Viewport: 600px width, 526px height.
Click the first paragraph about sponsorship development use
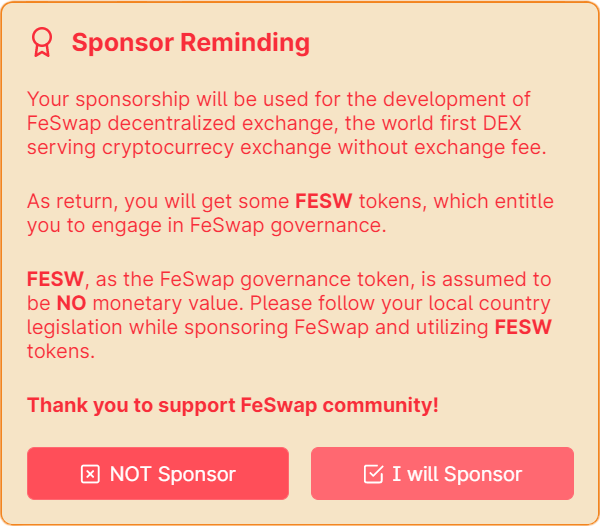pos(287,124)
